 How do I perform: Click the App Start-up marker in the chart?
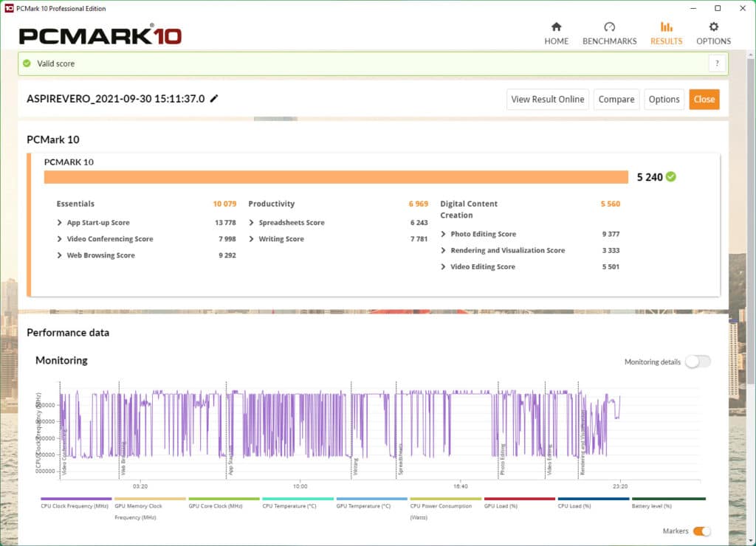230,460
